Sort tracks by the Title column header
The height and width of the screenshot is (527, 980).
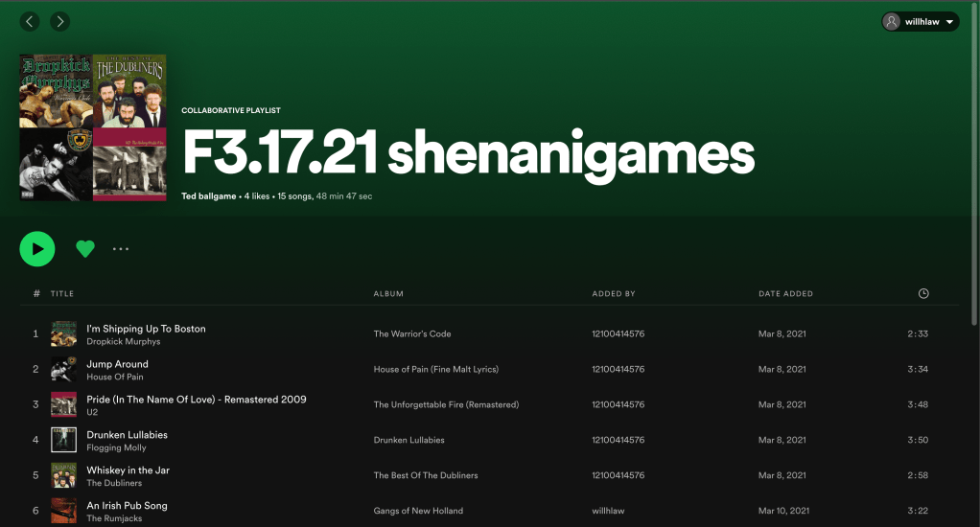coord(62,293)
